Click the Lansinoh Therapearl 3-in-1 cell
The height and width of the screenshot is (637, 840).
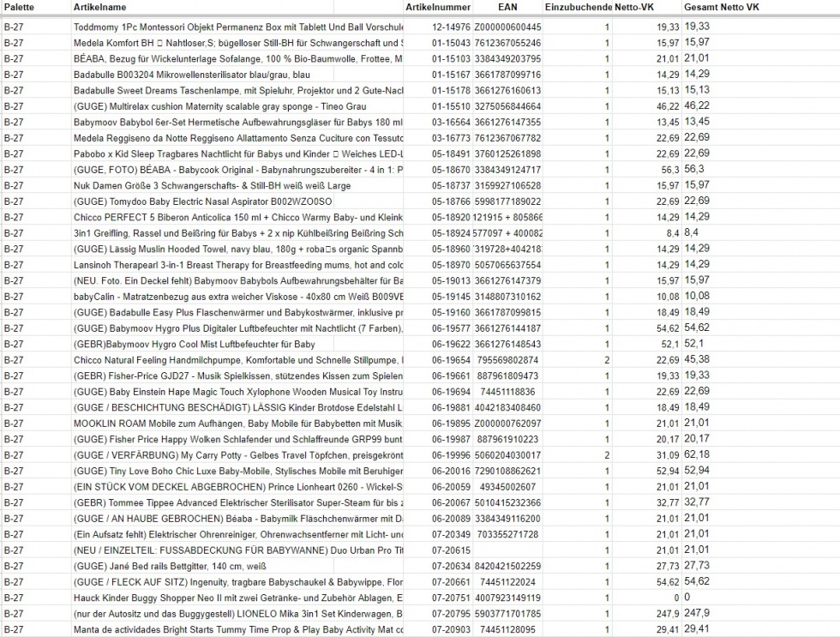coord(238,265)
